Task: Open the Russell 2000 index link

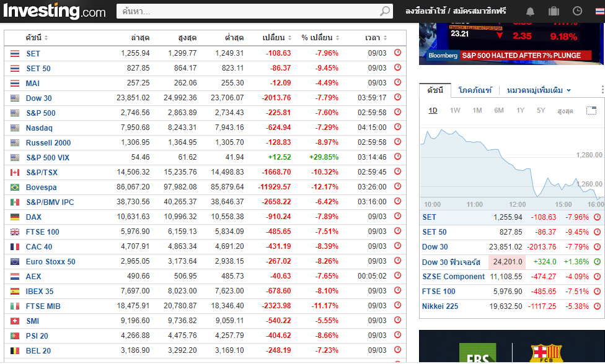Action: point(48,143)
